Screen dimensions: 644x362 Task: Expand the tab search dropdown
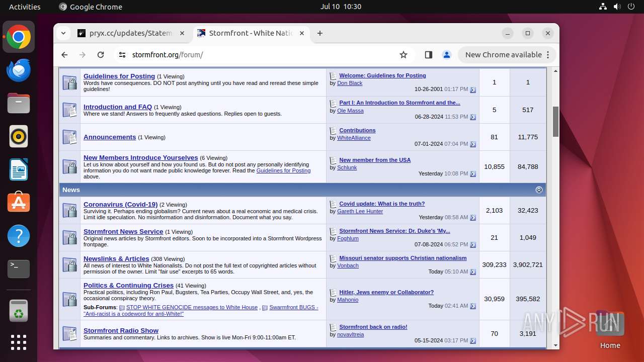click(63, 33)
